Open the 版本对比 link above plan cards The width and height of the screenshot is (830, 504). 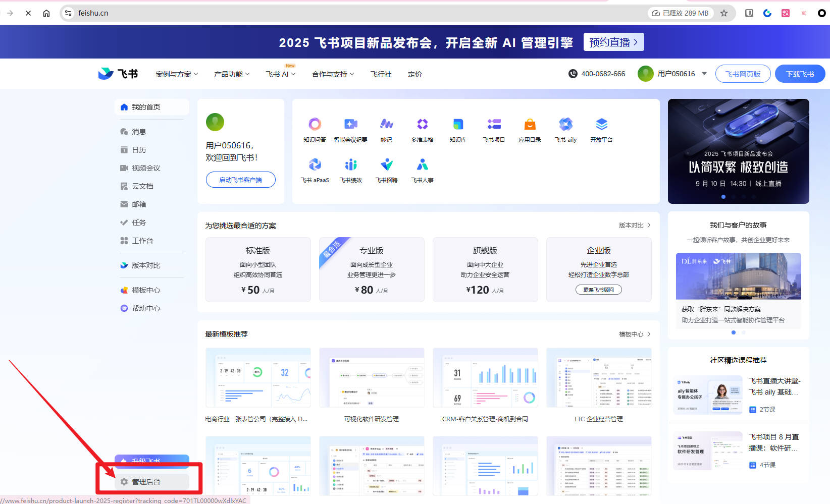coord(635,226)
